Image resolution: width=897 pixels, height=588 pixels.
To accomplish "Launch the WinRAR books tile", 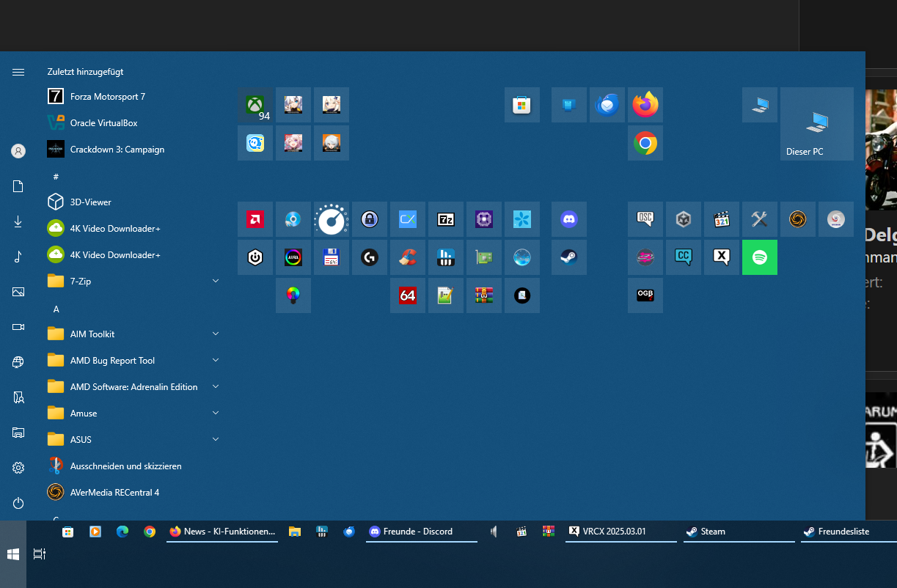I will [484, 295].
